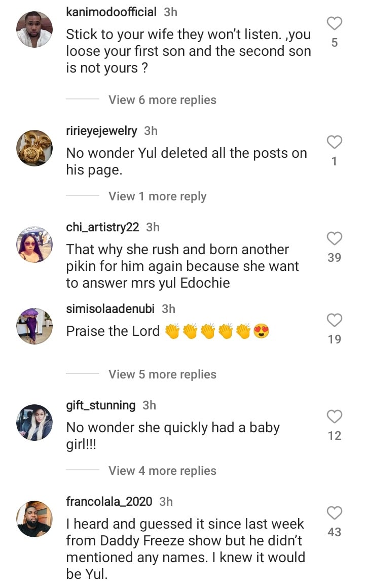The width and height of the screenshot is (365, 588).
Task: Visit the kanimodoofficial username link
Action: point(111,12)
